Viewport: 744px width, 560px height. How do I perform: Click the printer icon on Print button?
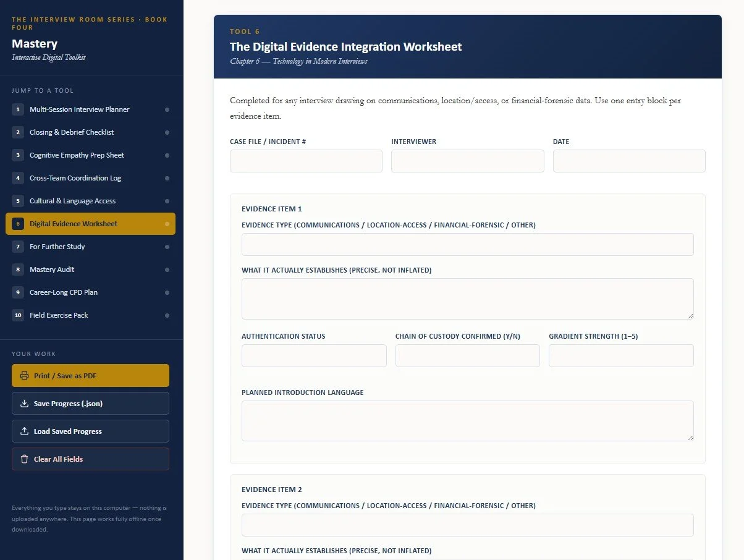point(25,376)
